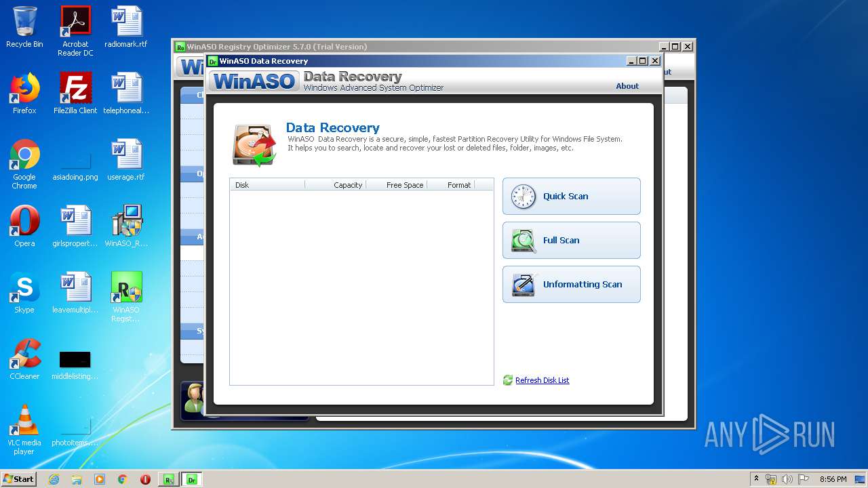
Task: Click the Show desktop button on taskbar
Action: [860, 479]
